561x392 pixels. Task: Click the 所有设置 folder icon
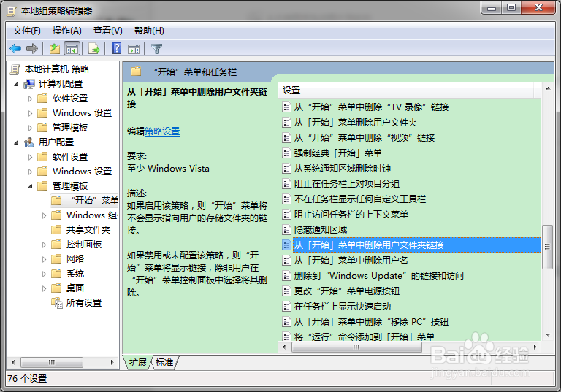(57, 303)
